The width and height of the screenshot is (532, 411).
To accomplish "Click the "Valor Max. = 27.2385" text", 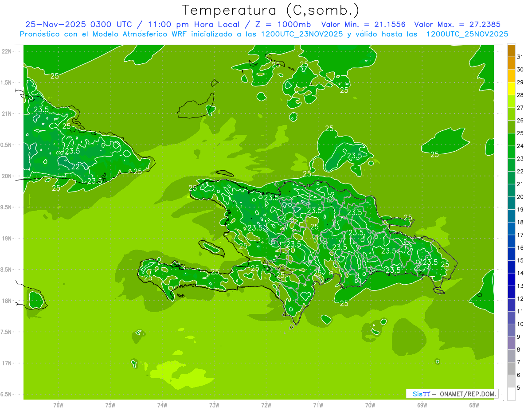I will (x=457, y=24).
